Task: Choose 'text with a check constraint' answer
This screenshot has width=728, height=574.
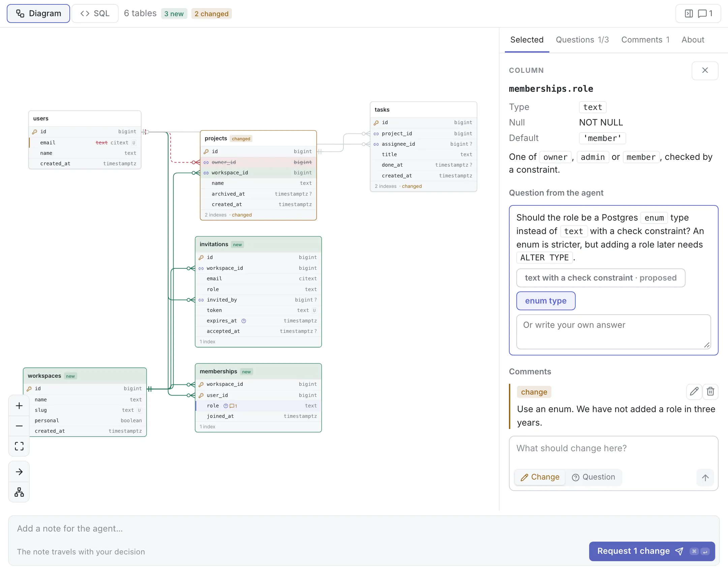Action: coord(601,278)
